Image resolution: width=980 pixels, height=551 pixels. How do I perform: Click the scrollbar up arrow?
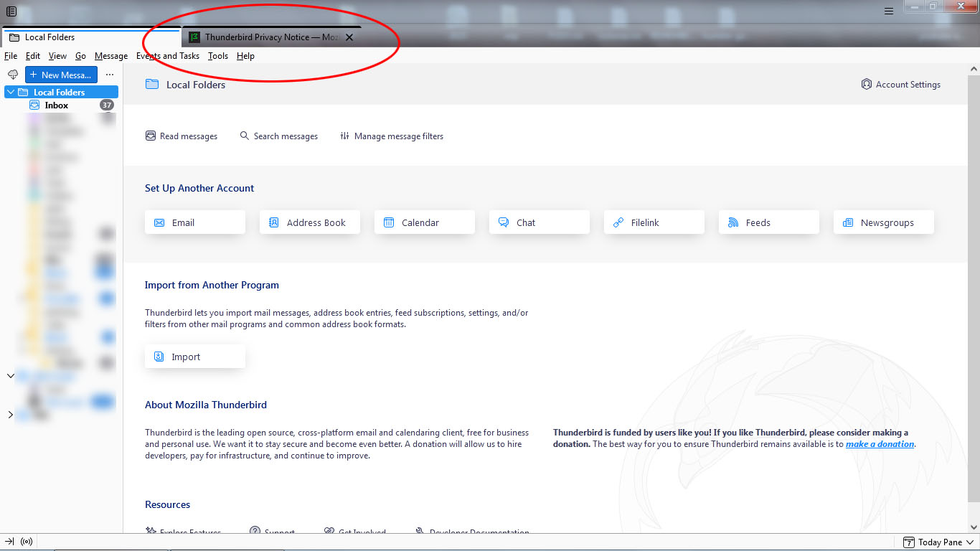point(974,69)
